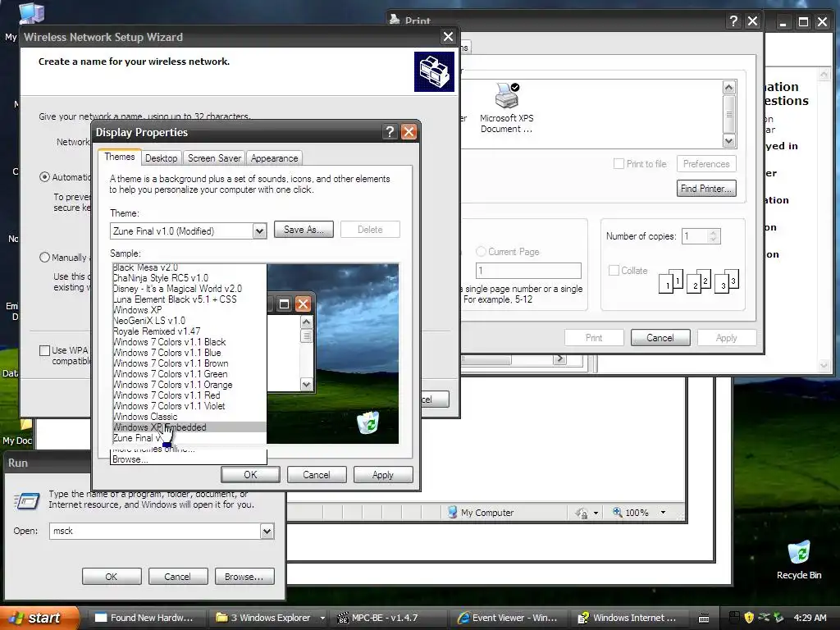
Task: Click the sample preview window scrollbar down arrow
Action: tap(307, 384)
